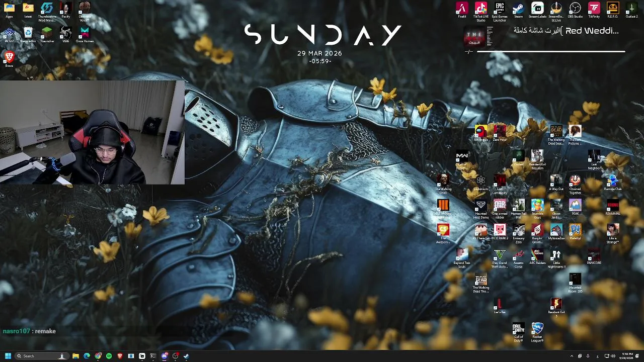The image size is (644, 362).
Task: Select the RV There Yet shortcut
Action: point(480,232)
